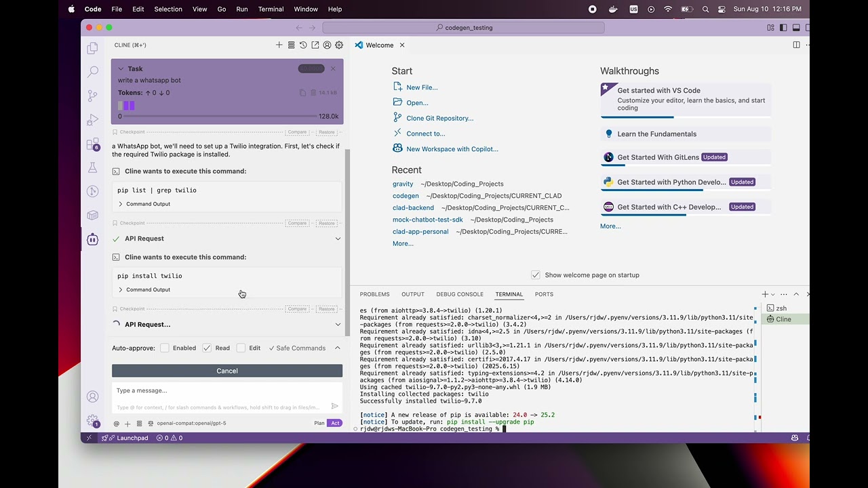The image size is (868, 488).
Task: Toggle Show welcome page on startup checkbox
Action: tap(536, 274)
